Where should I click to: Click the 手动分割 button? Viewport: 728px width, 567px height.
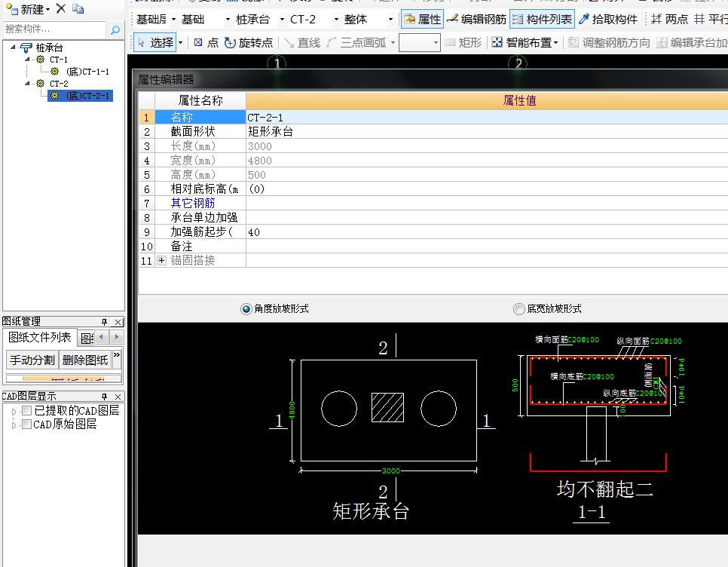32,360
